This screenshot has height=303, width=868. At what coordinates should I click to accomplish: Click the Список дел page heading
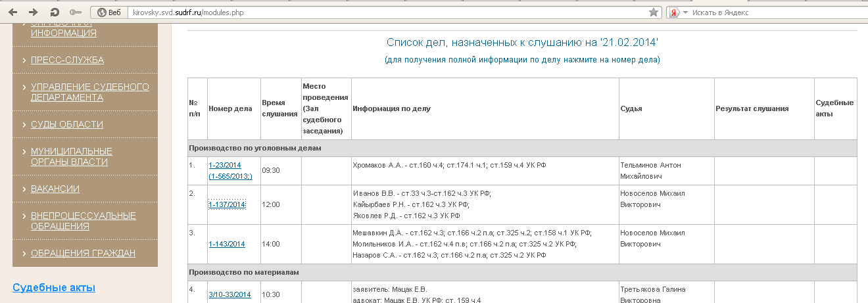point(522,43)
